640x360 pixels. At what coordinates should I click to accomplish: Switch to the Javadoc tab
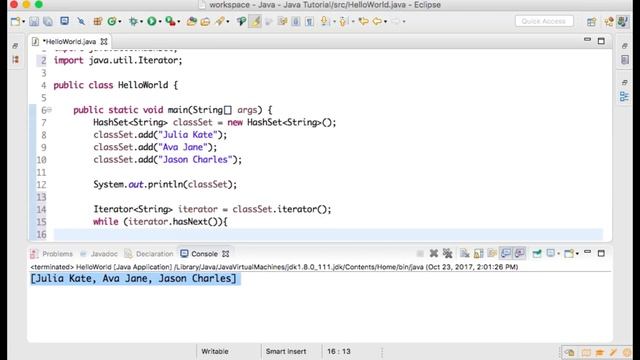(x=99, y=253)
